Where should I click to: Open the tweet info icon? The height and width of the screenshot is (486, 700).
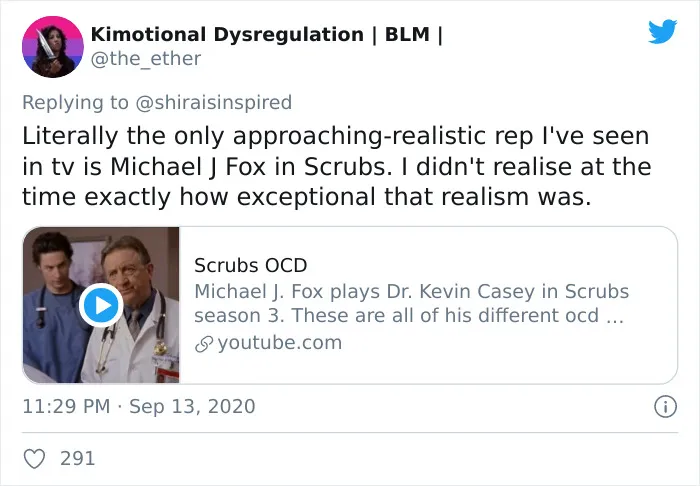point(665,407)
